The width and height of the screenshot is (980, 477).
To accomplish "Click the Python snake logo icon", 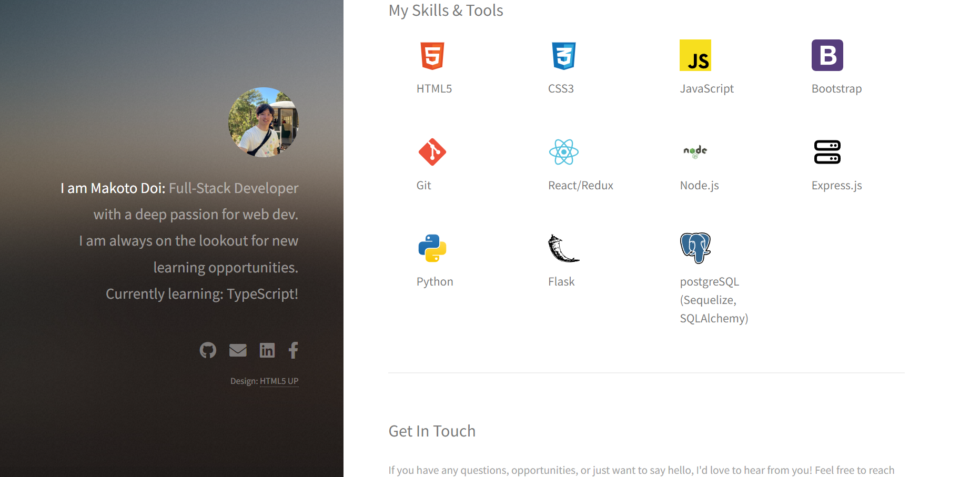I will pos(432,248).
